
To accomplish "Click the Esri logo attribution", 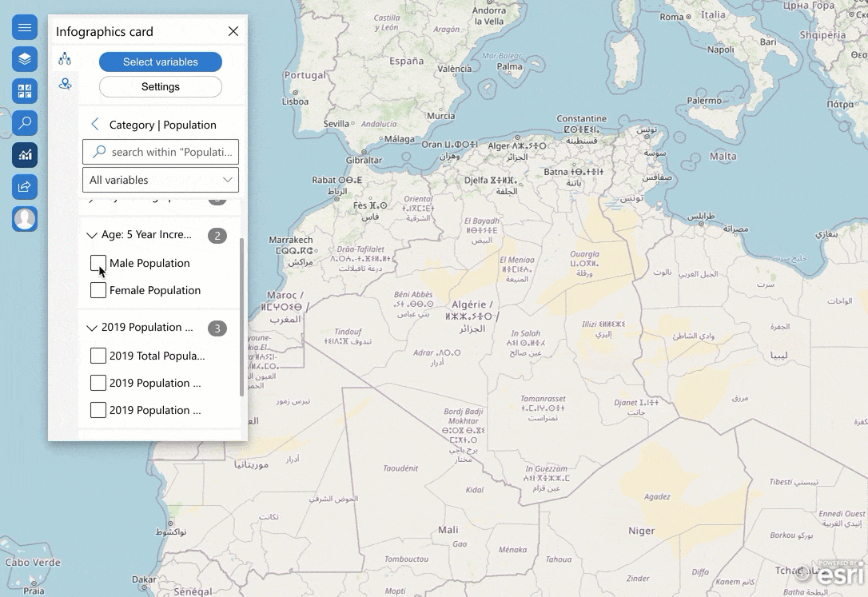I will [831, 573].
